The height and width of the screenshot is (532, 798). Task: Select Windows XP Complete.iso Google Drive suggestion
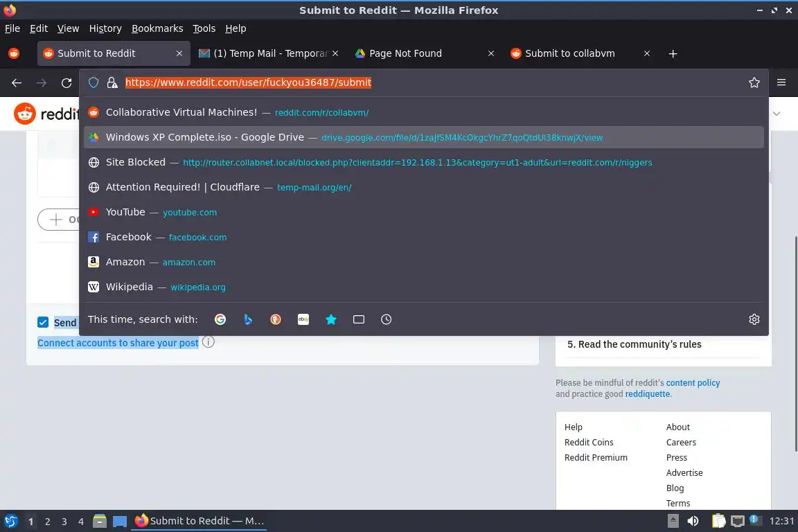click(423, 137)
